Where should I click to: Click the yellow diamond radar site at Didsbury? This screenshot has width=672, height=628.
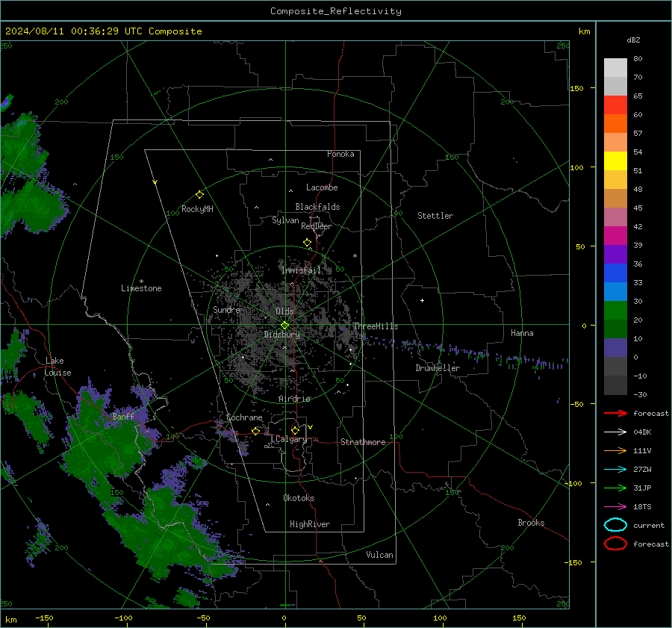[x=284, y=326]
